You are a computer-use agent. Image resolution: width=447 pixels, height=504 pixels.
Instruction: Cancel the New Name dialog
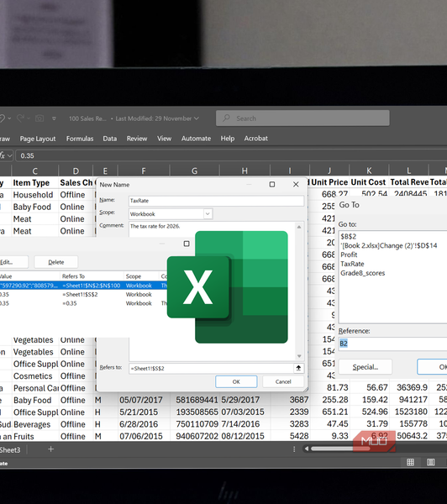coord(283,381)
